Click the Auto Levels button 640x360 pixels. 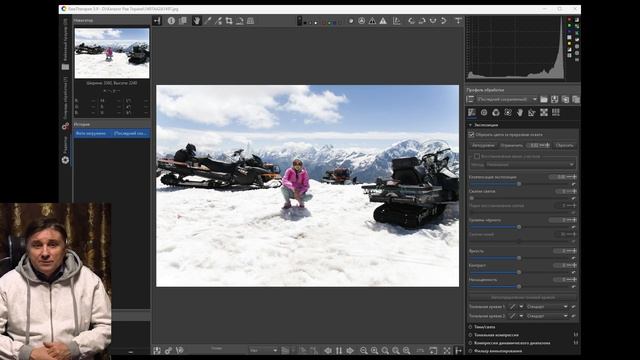point(483,145)
